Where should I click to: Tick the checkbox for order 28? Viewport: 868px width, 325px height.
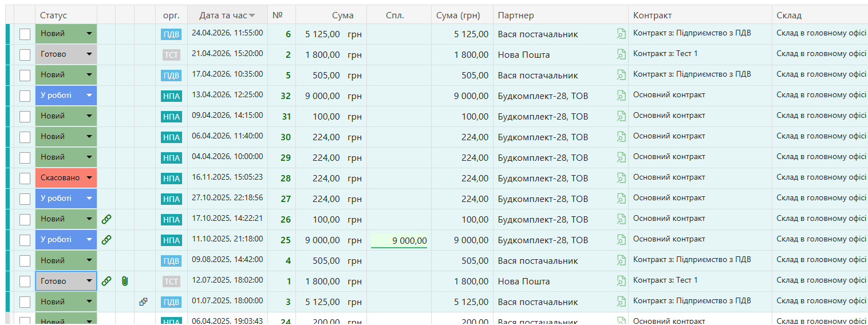click(25, 179)
